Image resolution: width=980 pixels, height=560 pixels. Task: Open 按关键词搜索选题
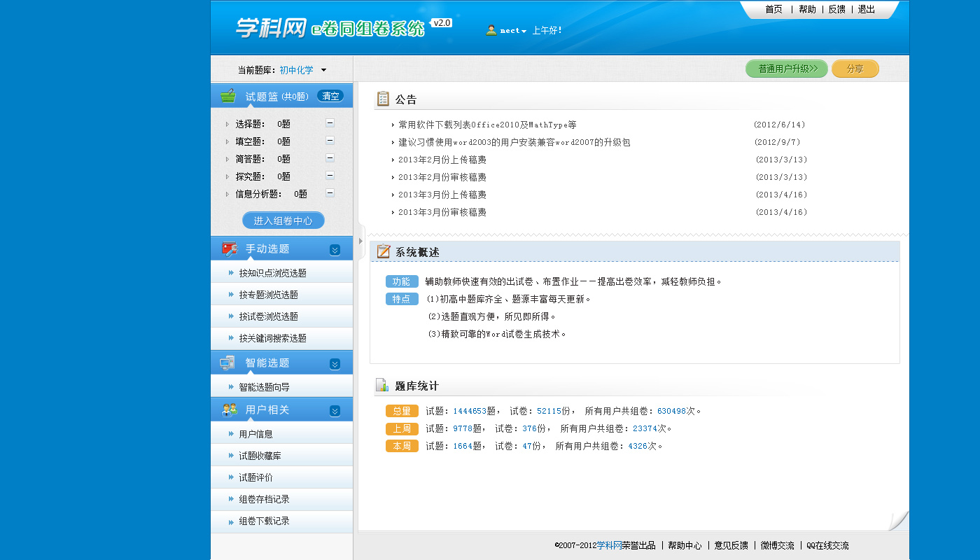(x=272, y=338)
